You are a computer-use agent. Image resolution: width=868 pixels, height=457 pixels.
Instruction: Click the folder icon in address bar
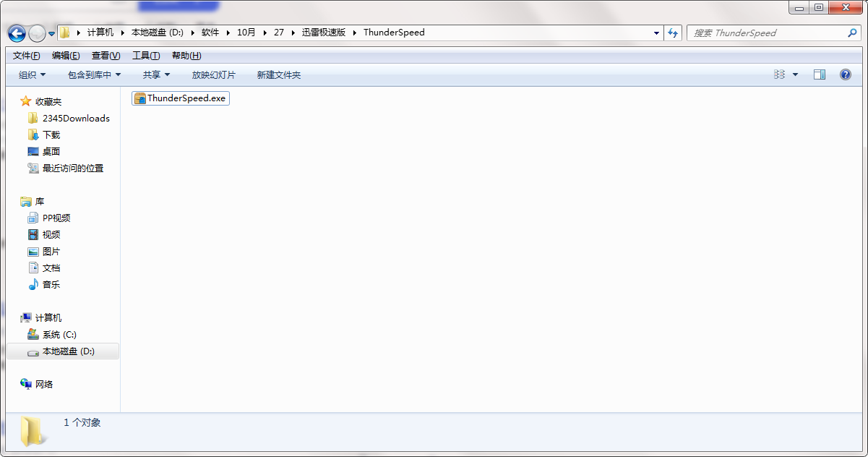(64, 33)
